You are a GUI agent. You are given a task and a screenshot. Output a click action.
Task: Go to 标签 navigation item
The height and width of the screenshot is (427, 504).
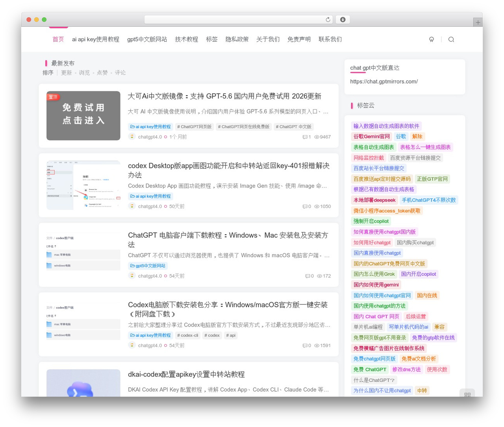click(212, 39)
